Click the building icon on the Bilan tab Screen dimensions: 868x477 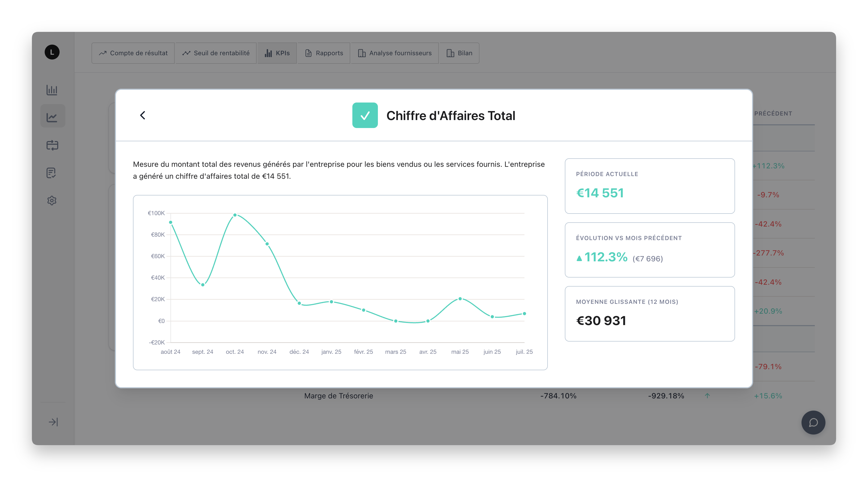449,53
